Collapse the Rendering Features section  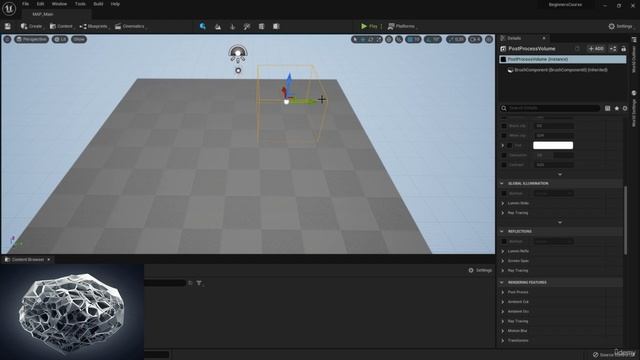point(502,282)
